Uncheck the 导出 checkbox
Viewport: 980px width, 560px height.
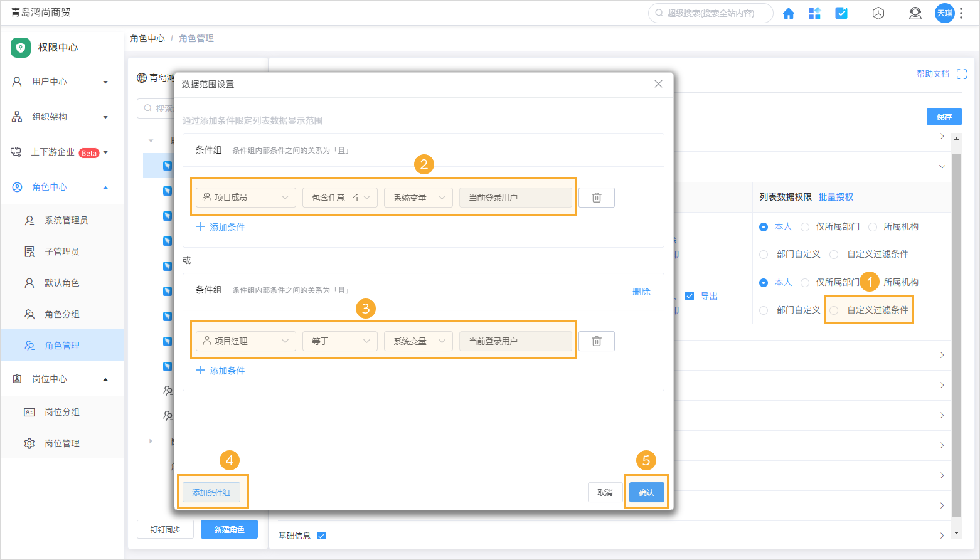coord(691,296)
